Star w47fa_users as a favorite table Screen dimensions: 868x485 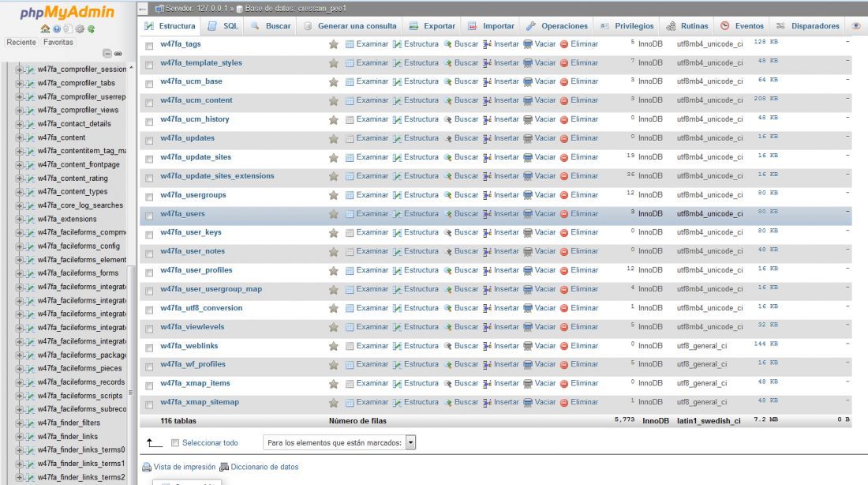[333, 214]
